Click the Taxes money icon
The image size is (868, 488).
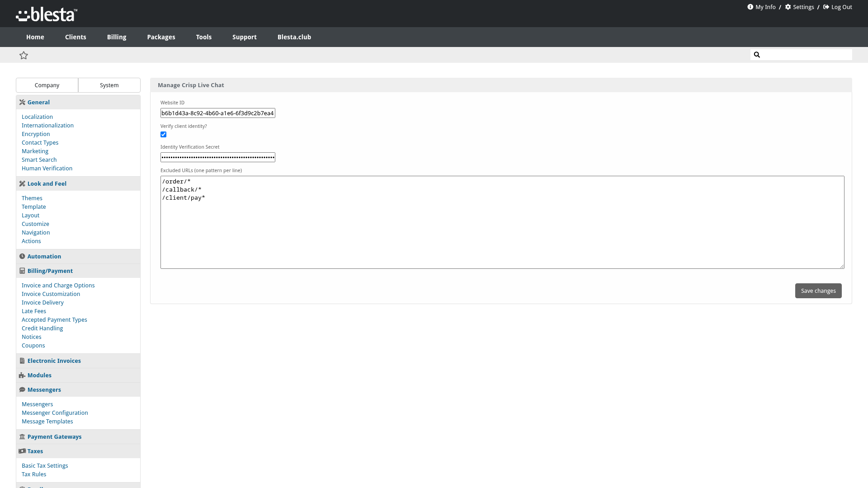pyautogui.click(x=22, y=451)
